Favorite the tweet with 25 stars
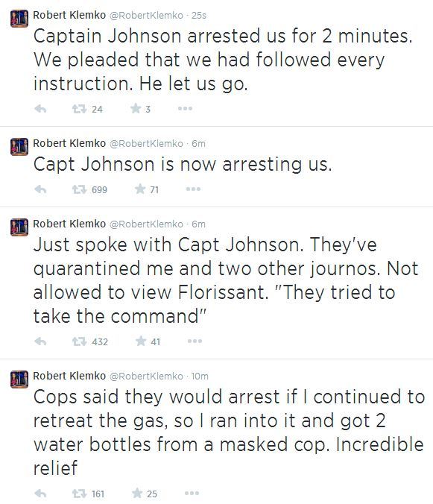The image size is (433, 504). click(137, 493)
